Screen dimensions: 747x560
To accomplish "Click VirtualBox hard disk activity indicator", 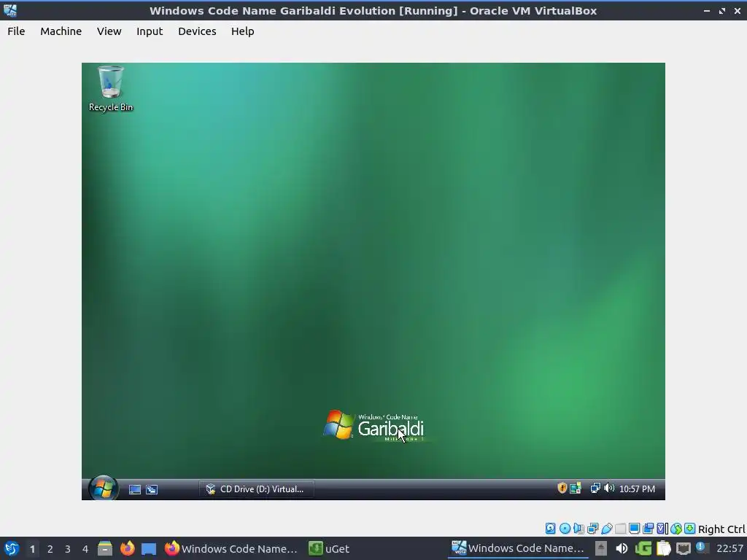I will [550, 529].
